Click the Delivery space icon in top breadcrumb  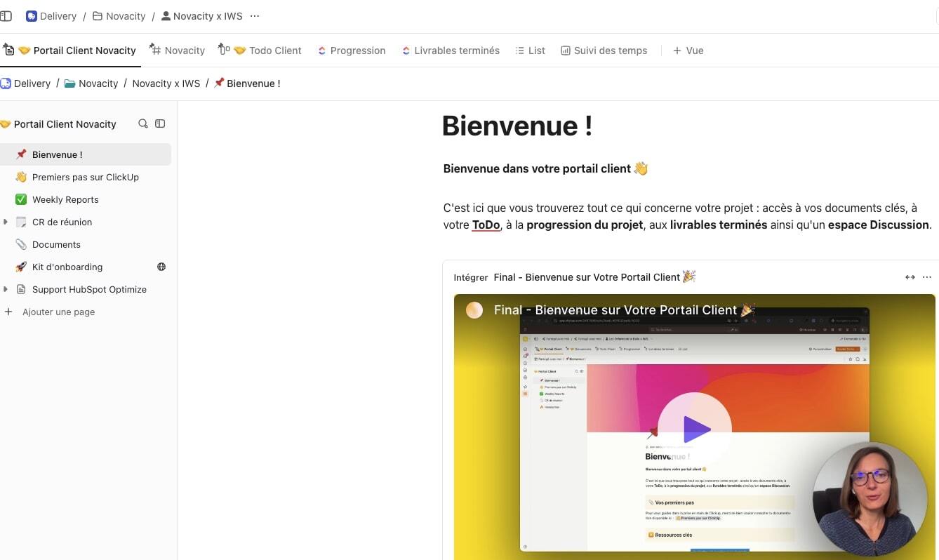[x=32, y=15]
